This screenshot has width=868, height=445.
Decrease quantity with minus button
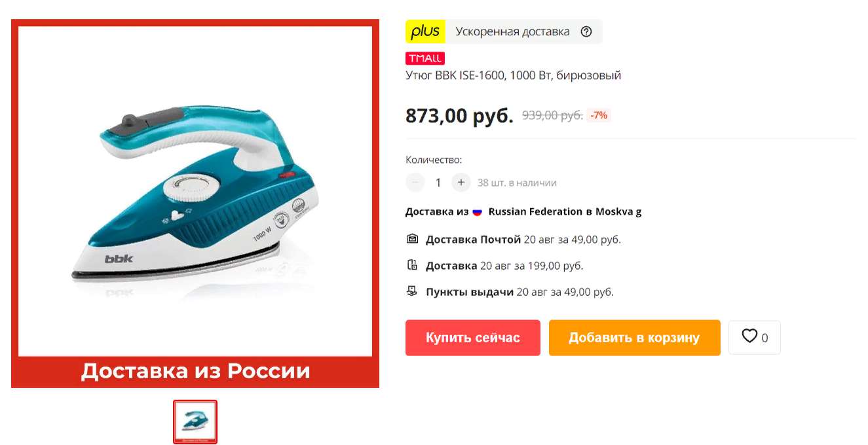[415, 183]
